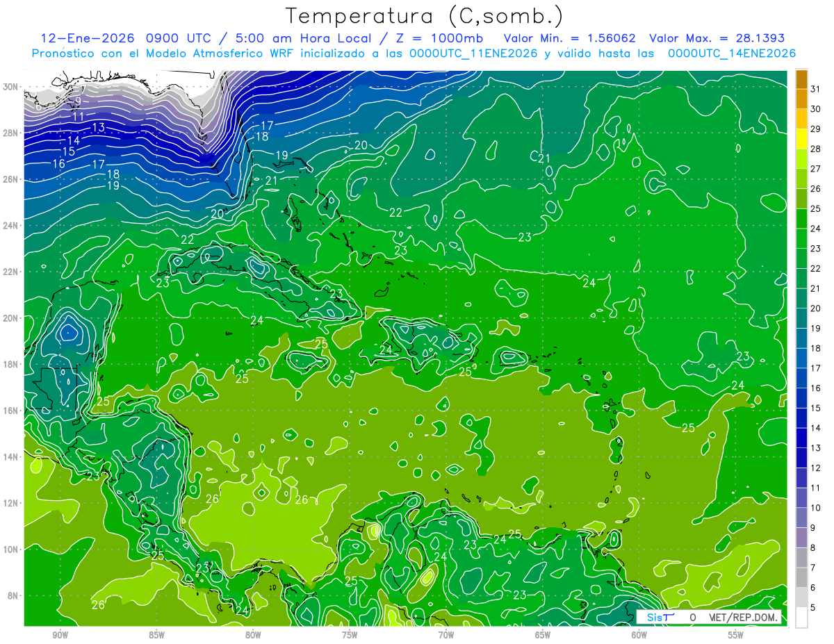Image resolution: width=834 pixels, height=644 pixels.
Task: Click the contour label '14' on the map
Action: (74, 140)
